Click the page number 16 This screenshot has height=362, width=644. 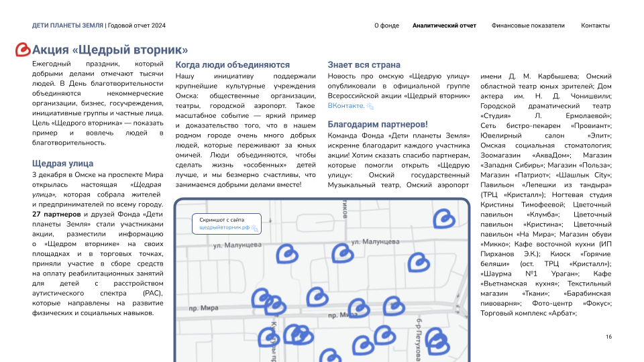coord(608,337)
